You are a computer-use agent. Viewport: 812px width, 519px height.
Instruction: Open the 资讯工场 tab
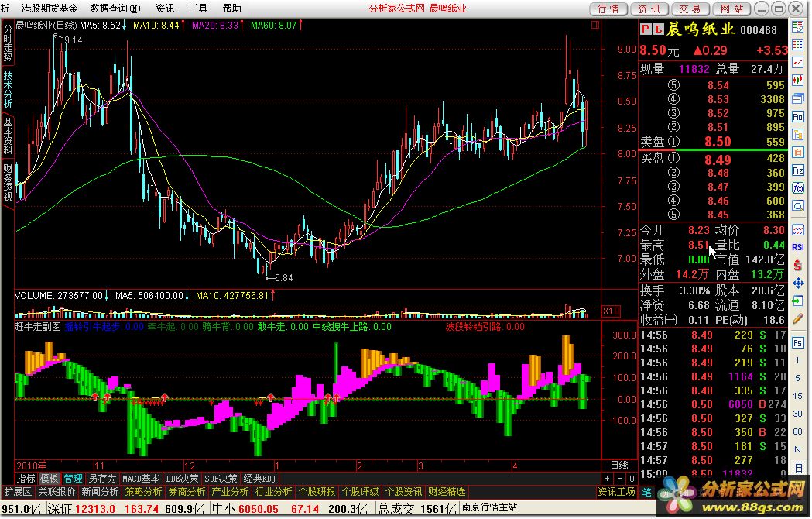click(616, 492)
